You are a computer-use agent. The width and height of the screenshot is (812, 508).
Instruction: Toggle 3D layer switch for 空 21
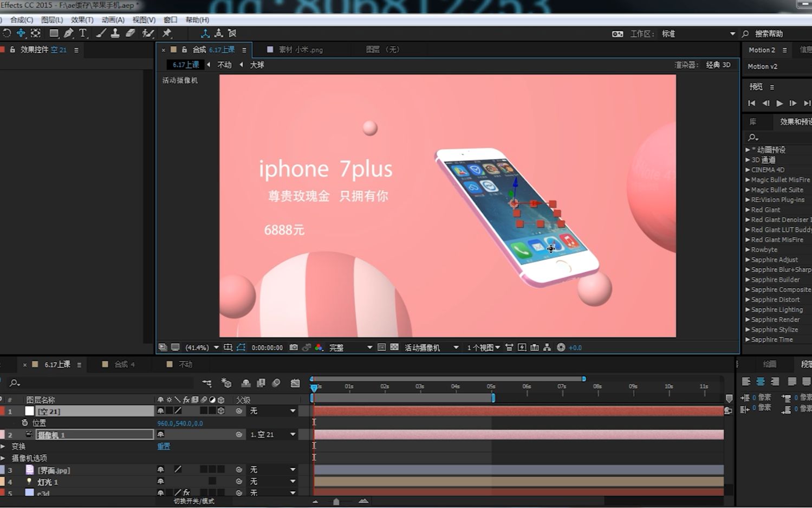point(221,411)
